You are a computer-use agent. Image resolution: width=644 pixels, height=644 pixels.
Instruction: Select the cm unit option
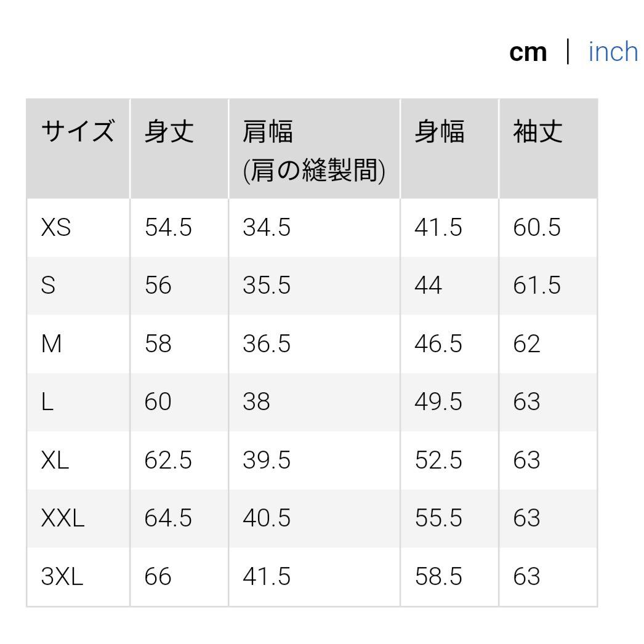pyautogui.click(x=528, y=52)
